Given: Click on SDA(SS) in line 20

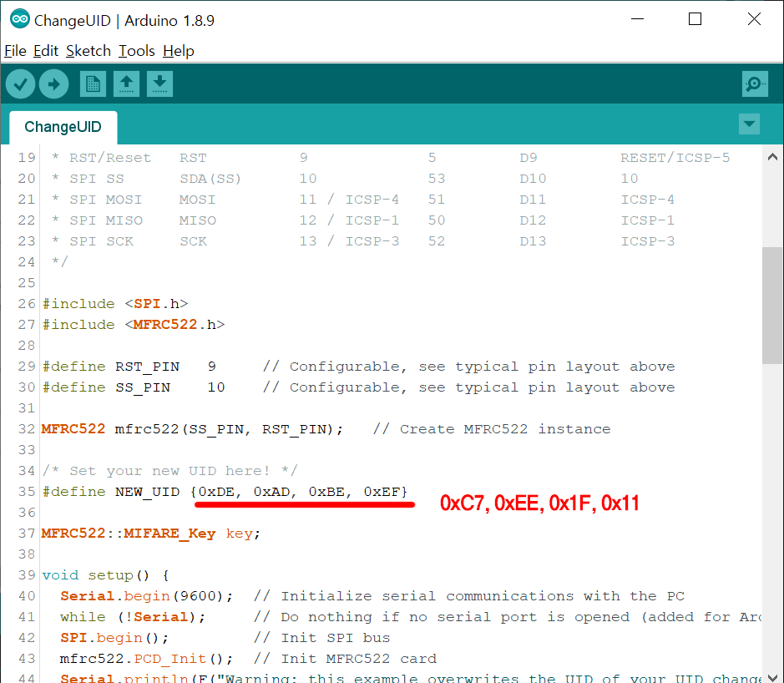Looking at the screenshot, I should coord(210,179).
